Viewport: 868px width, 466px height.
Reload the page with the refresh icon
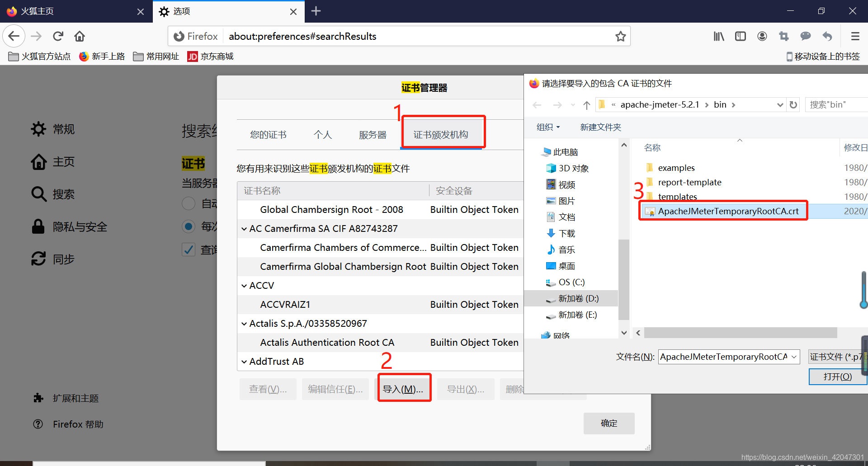(x=58, y=36)
